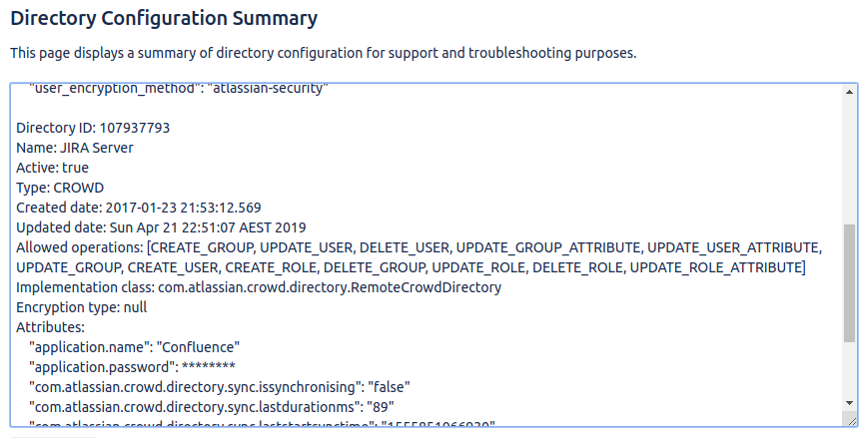Screen dimensions: 868x438
Task: Click the "Directory ID: 107937793" line
Action: click(93, 128)
